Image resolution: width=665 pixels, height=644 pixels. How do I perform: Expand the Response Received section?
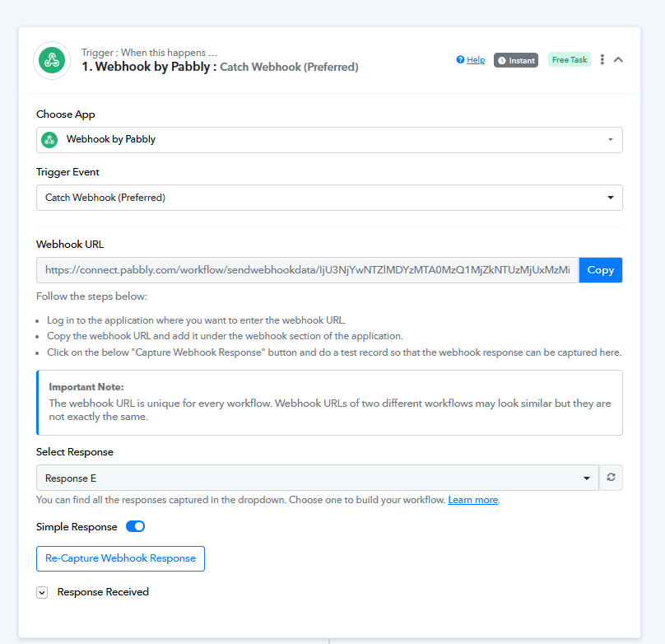[x=42, y=592]
